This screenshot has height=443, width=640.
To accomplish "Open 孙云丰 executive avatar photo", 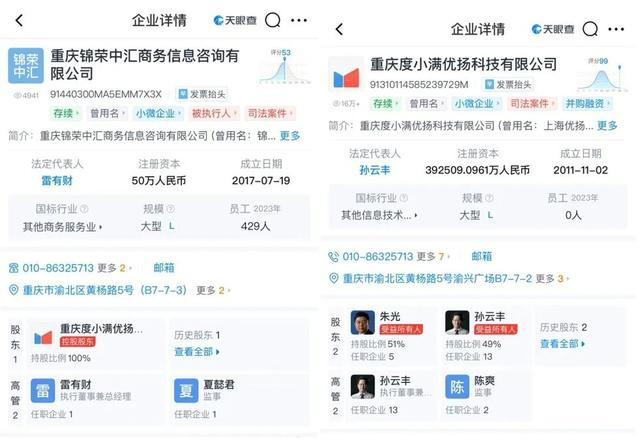I will 362,387.
